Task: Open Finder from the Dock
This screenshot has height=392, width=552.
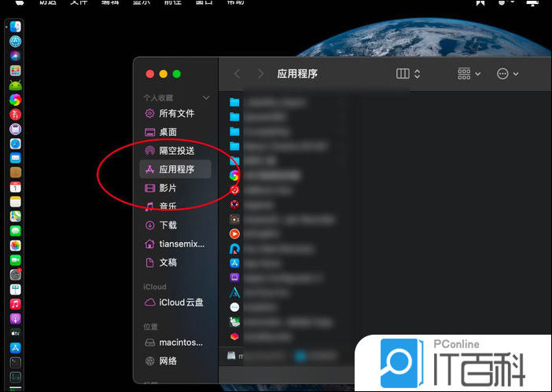Action: coord(15,27)
